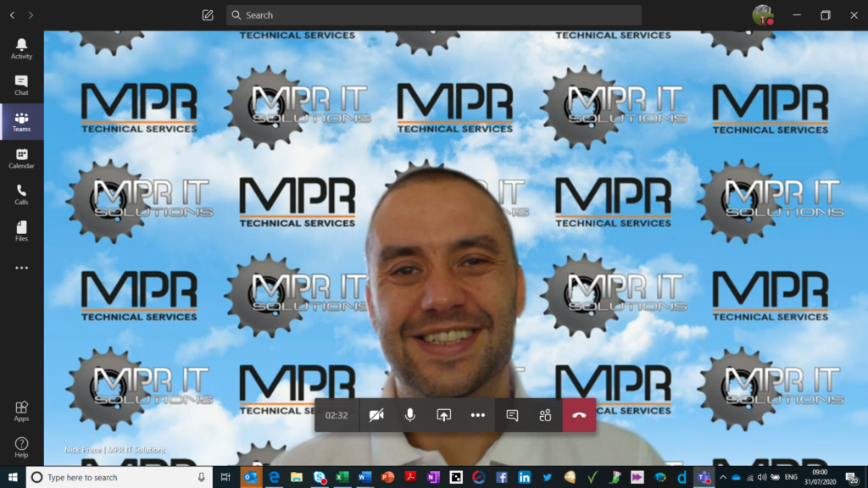Open the Windows Start menu
Screen dimensions: 868x488
[x=13, y=477]
